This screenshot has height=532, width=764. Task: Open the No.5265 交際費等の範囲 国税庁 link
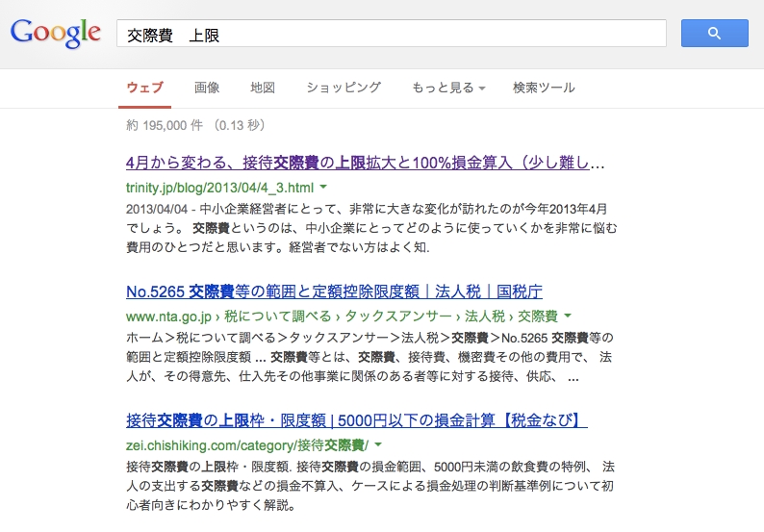334,291
